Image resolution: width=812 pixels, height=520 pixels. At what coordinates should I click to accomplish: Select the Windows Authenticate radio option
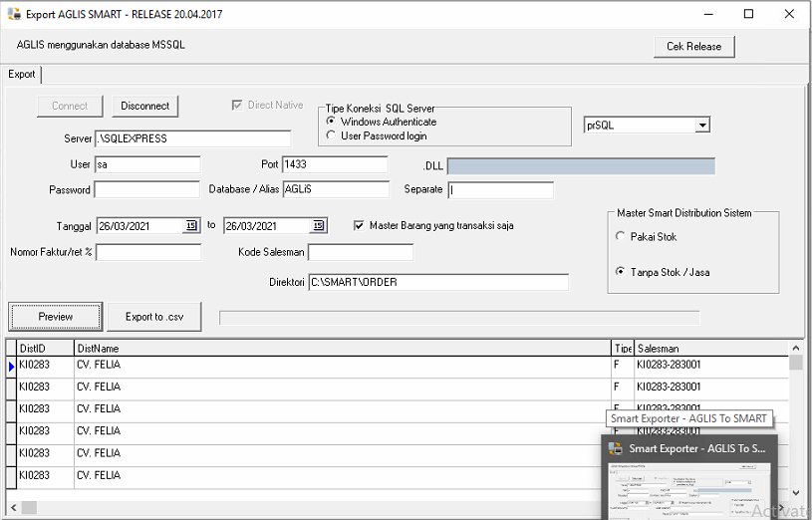tap(331, 122)
